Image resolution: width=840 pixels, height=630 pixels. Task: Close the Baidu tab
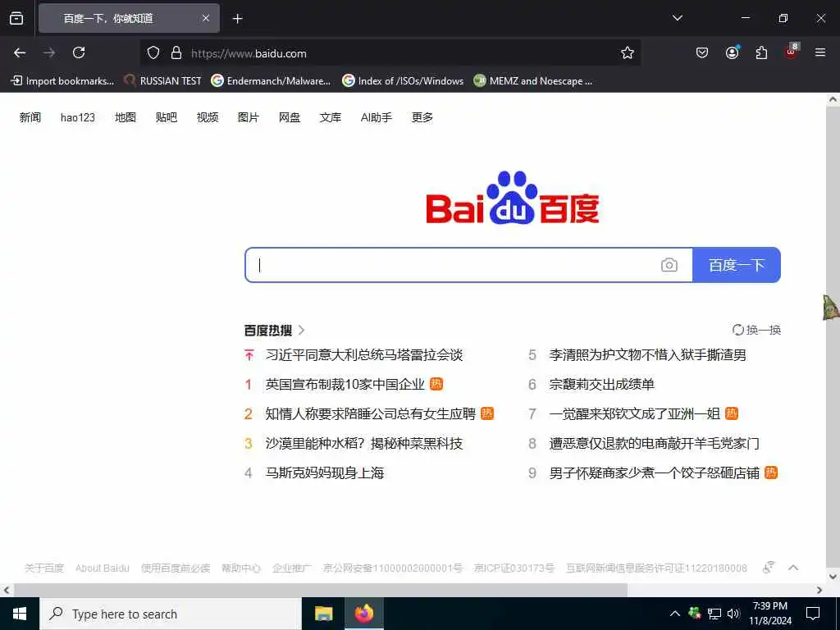click(x=206, y=18)
